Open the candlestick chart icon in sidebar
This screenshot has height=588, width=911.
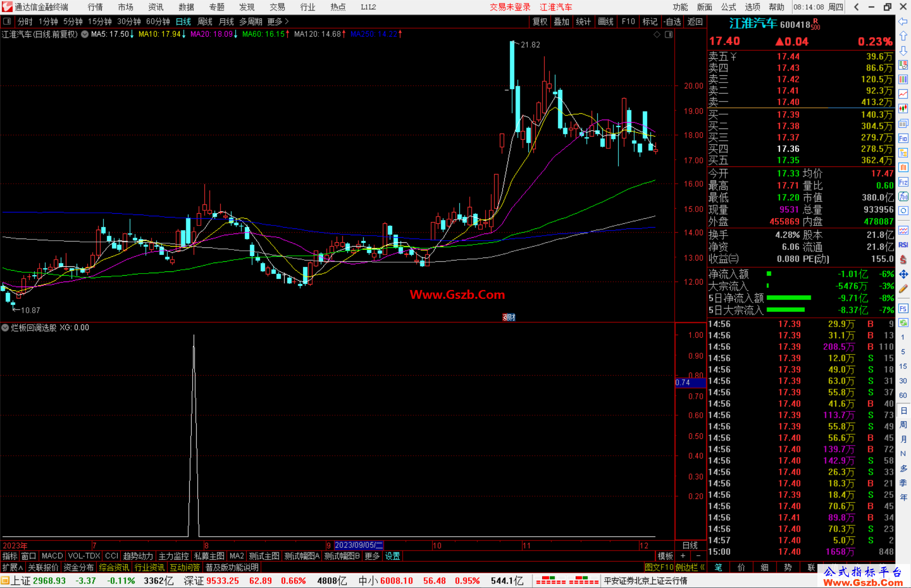coord(903,109)
